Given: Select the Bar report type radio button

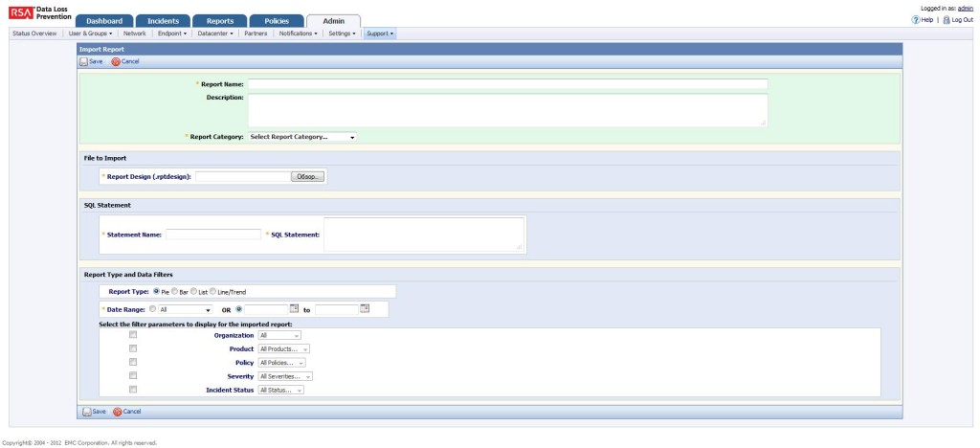Looking at the screenshot, I should tap(173, 291).
